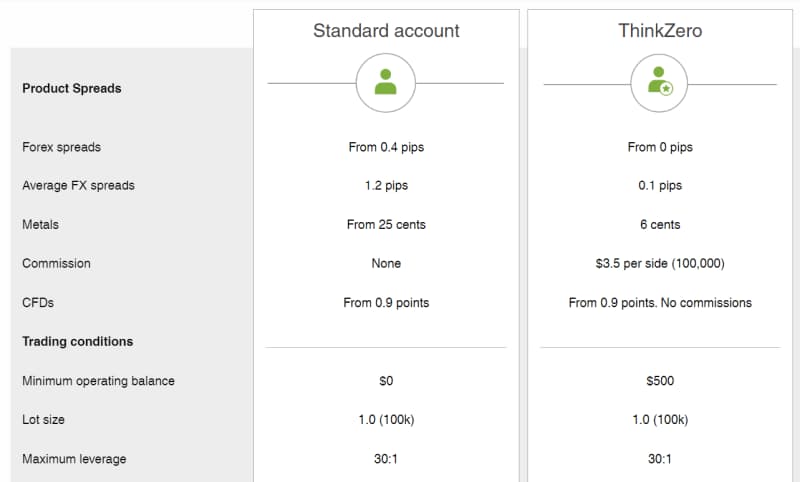This screenshot has width=800, height=482.
Task: Click the Metals row label
Action: coord(40,224)
